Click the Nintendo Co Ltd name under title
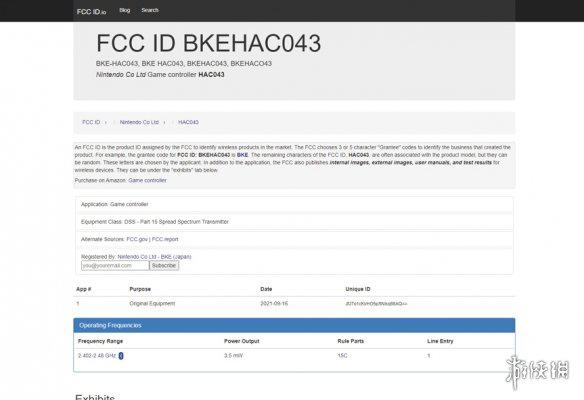 click(x=121, y=74)
